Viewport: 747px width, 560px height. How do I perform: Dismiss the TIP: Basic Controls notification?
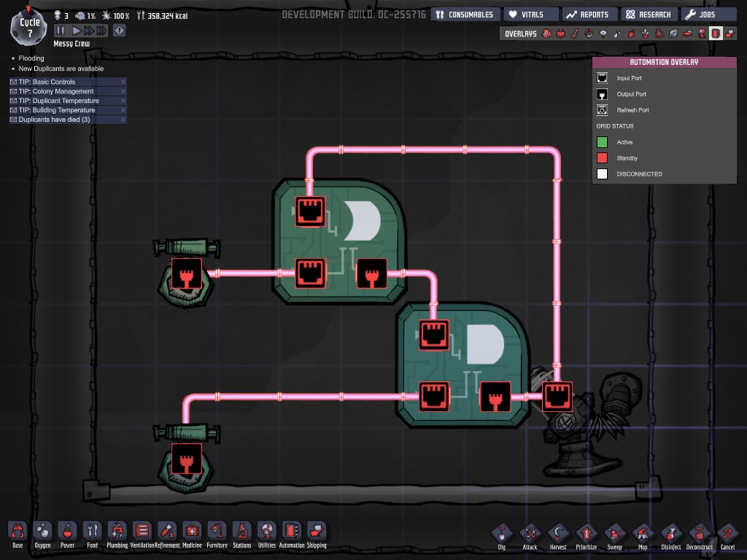(123, 82)
